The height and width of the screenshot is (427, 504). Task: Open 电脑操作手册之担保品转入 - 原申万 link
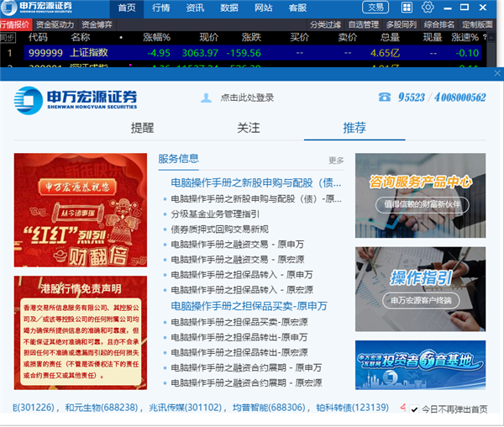click(x=242, y=275)
